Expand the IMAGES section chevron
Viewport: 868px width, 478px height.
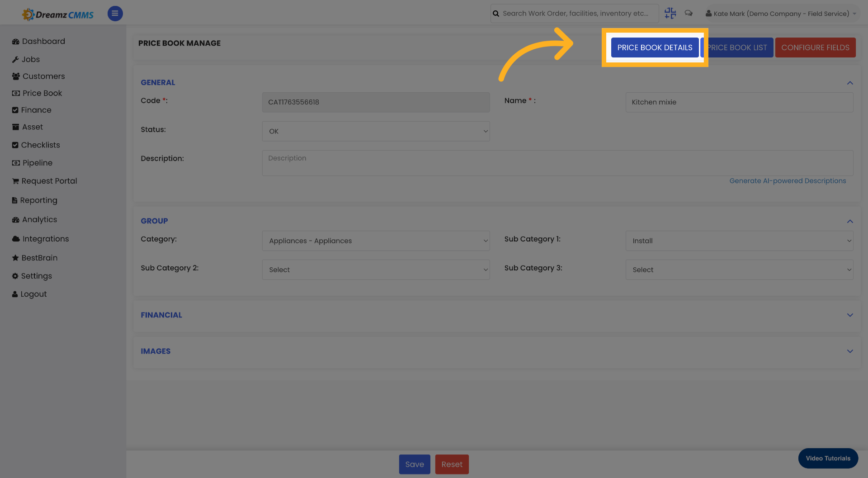[x=850, y=351]
